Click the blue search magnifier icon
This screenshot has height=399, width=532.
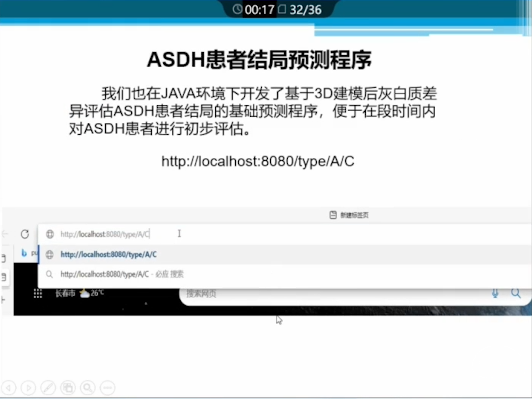coord(516,293)
